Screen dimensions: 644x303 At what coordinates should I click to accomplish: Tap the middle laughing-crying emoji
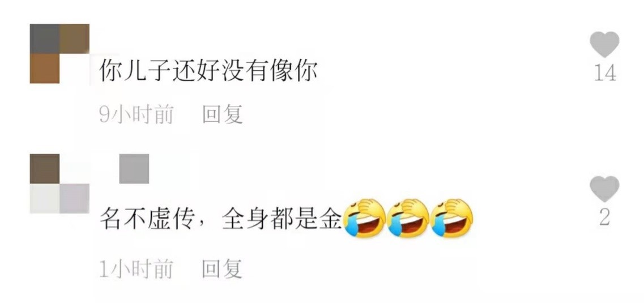point(408,219)
